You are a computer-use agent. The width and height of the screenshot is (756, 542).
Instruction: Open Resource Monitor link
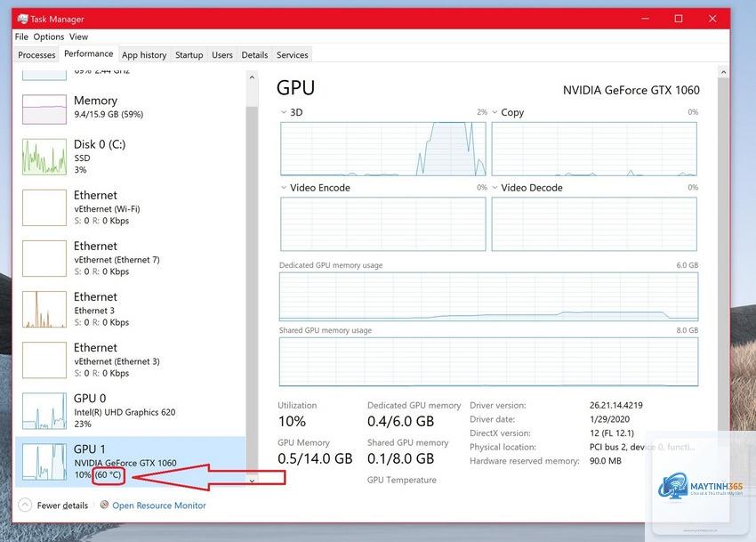click(159, 506)
